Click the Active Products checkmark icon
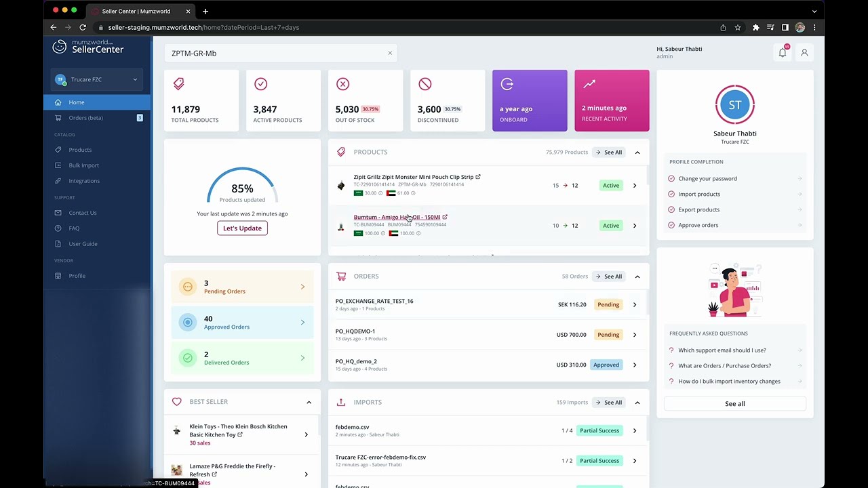 [x=260, y=83]
